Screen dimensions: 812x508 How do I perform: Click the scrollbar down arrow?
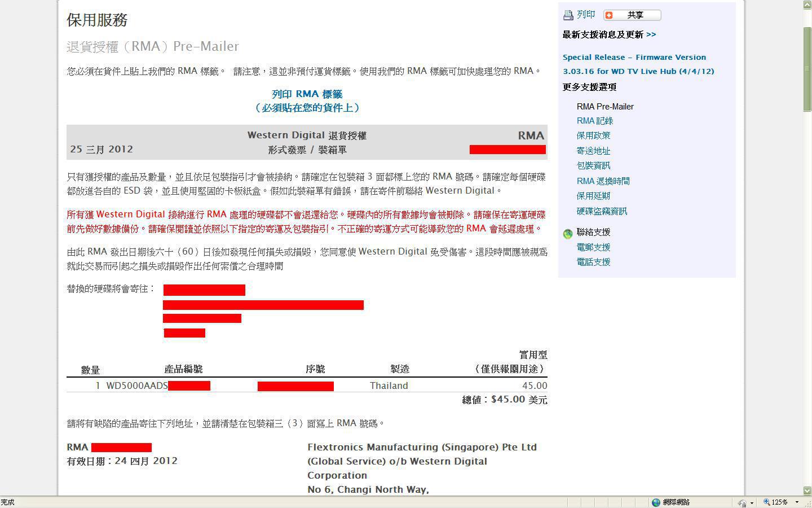coord(807,491)
